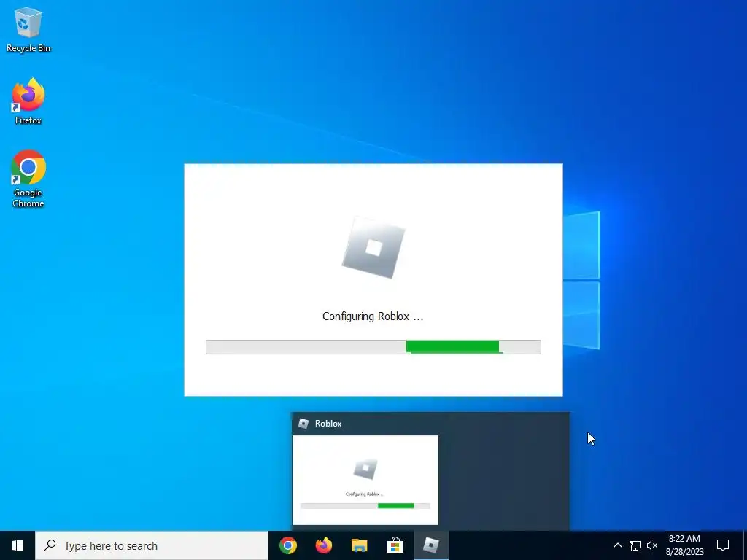Expand the hidden system tray icons

617,545
